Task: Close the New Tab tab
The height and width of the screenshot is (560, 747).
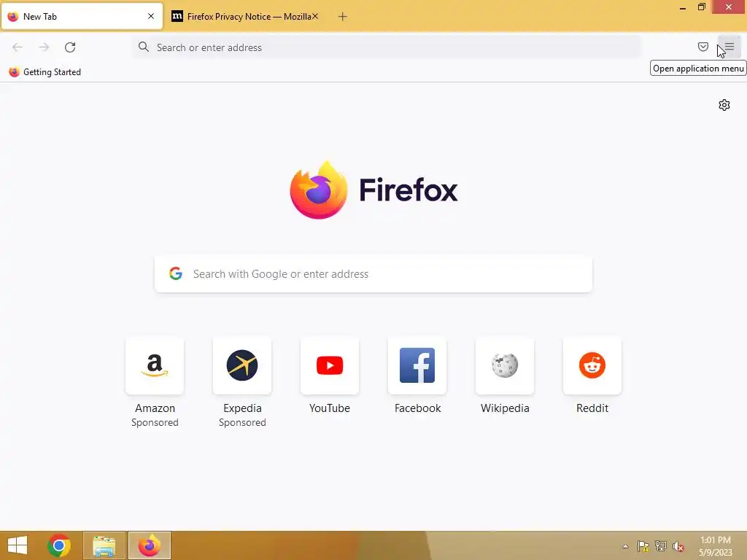Action: click(x=151, y=16)
